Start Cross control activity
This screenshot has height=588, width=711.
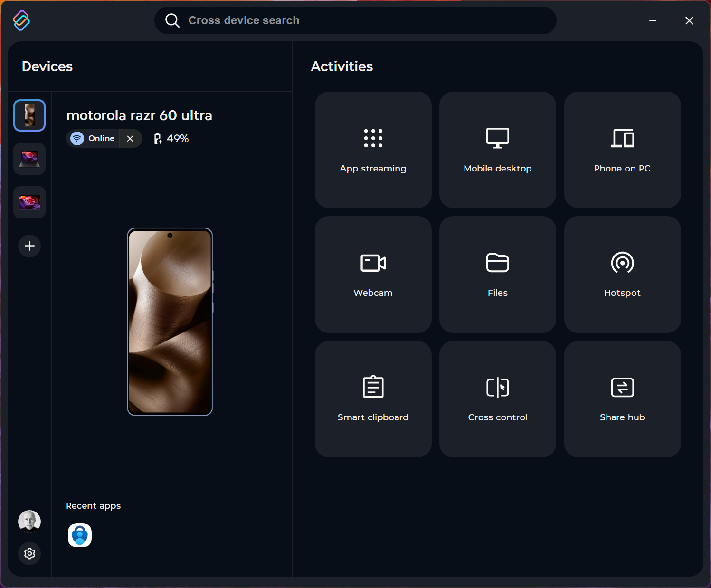(x=497, y=399)
